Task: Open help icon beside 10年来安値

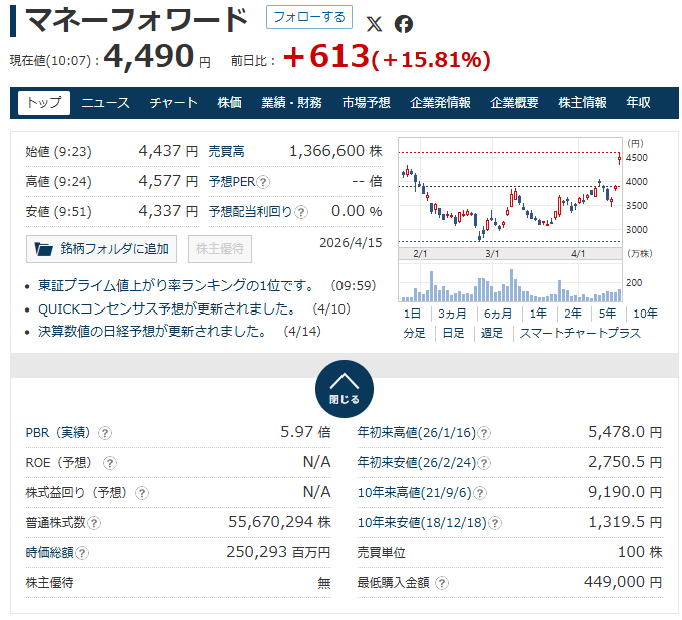Action: click(495, 523)
